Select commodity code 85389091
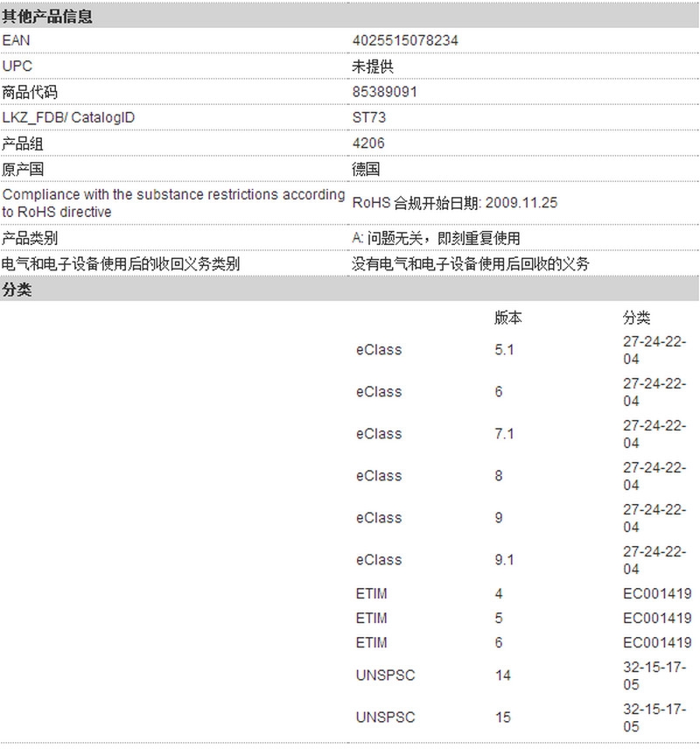The image size is (700, 749). click(x=385, y=92)
